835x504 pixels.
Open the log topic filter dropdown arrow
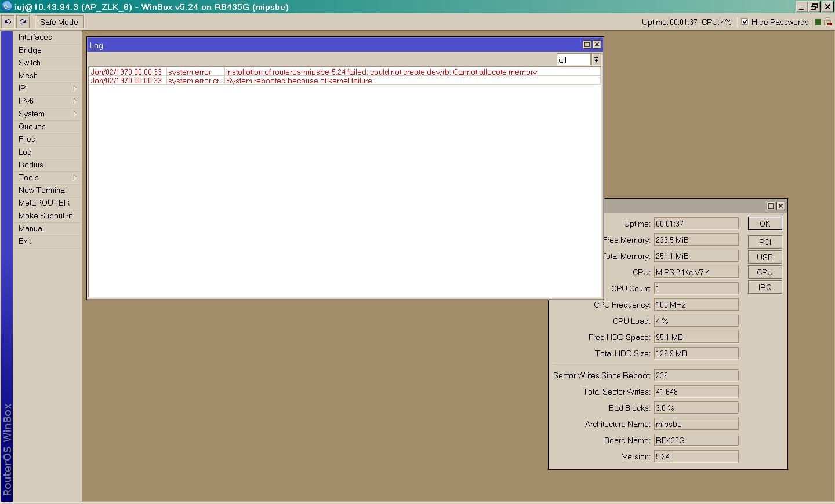pos(596,60)
